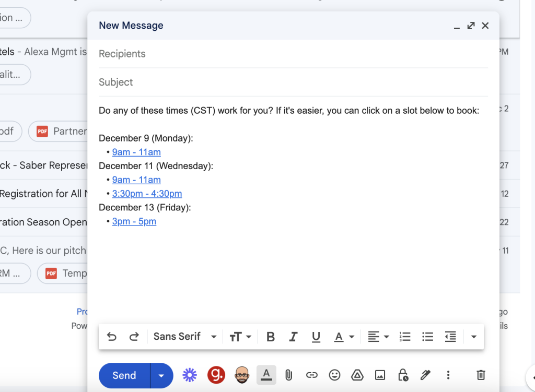Screen dimensions: 535x392
Task: Open Grammarly from the red g icon
Action: click(216, 375)
